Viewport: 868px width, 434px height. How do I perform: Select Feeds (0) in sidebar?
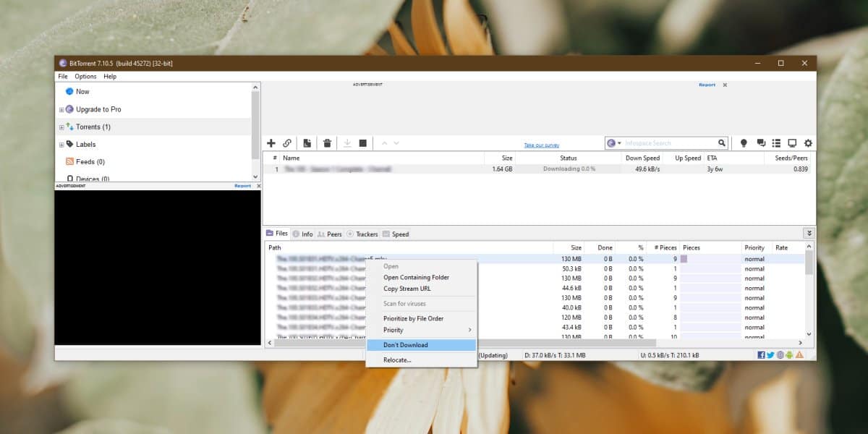click(x=90, y=161)
